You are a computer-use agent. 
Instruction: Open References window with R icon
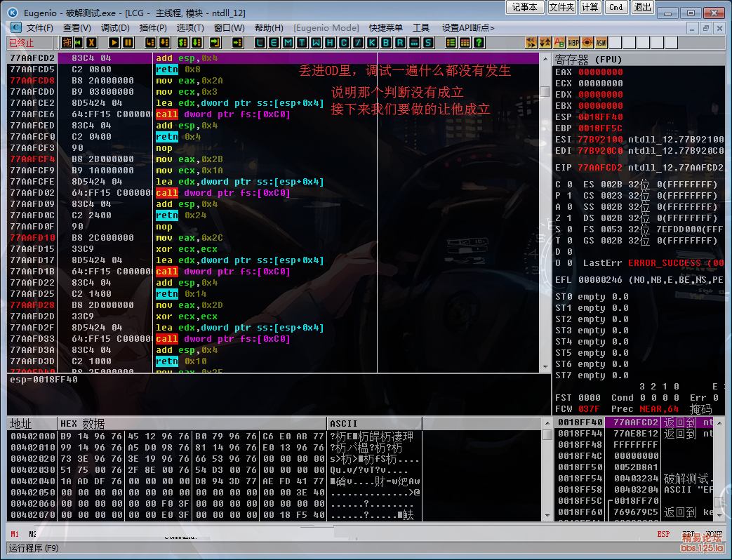click(400, 43)
